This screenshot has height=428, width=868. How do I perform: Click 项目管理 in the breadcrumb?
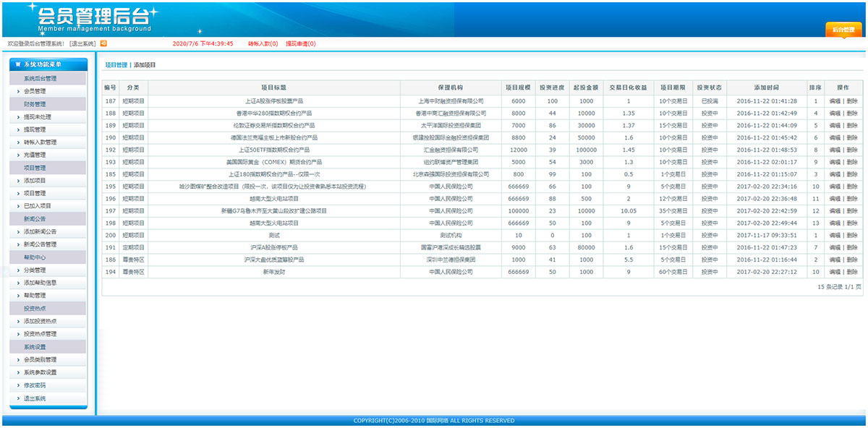tap(116, 65)
